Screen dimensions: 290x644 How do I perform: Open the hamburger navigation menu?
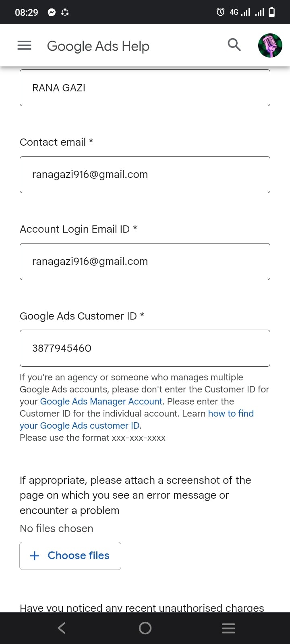point(24,45)
